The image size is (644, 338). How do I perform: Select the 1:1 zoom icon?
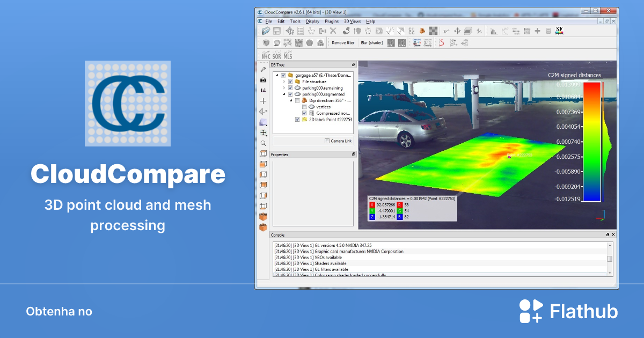point(263,90)
